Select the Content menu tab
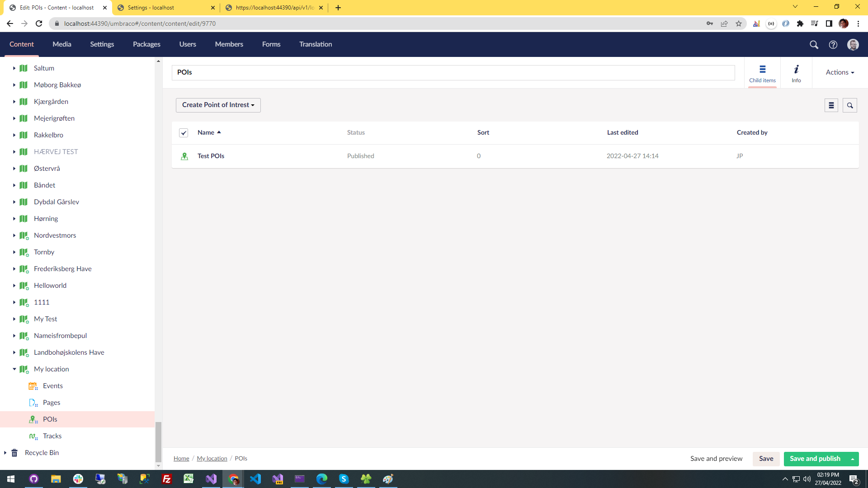 (x=22, y=44)
